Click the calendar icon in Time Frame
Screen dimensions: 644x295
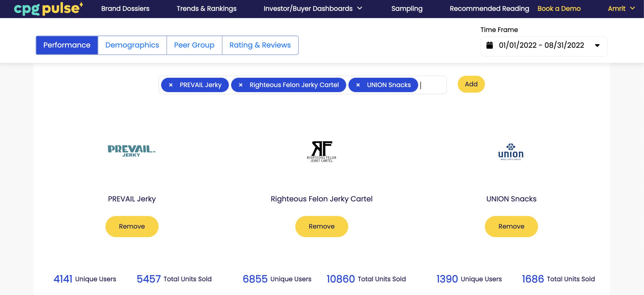pyautogui.click(x=489, y=45)
